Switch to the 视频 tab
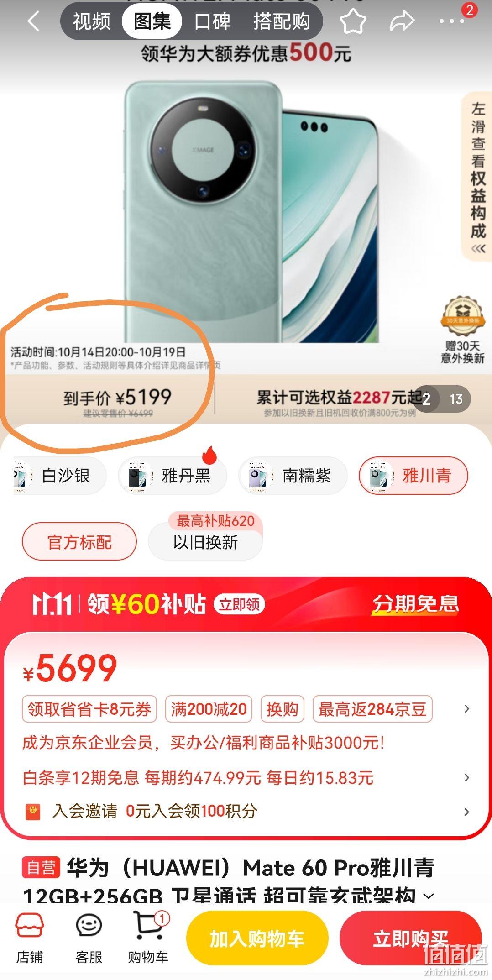492x980 pixels. 92,21
